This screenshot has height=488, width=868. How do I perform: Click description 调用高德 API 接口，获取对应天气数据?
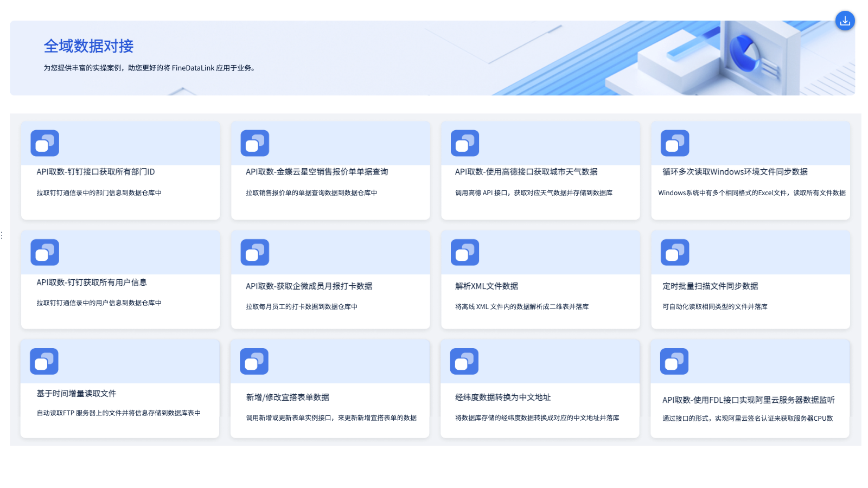(x=534, y=193)
